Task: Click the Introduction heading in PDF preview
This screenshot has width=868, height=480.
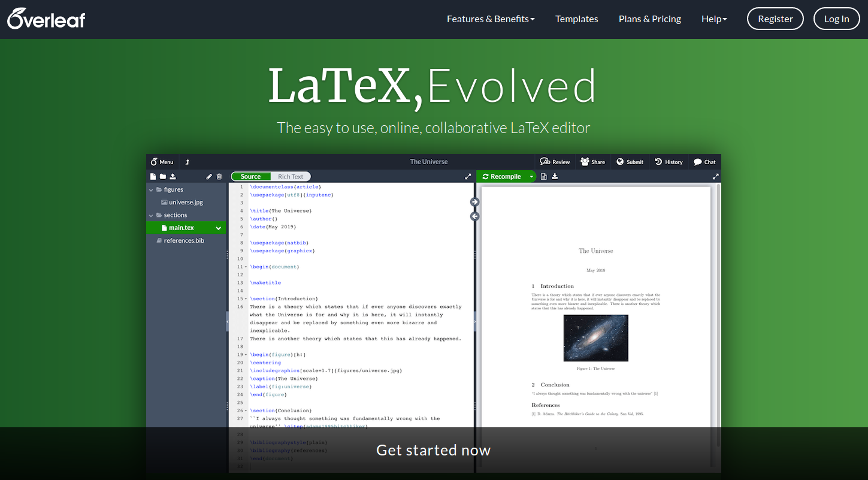Action: (x=553, y=286)
